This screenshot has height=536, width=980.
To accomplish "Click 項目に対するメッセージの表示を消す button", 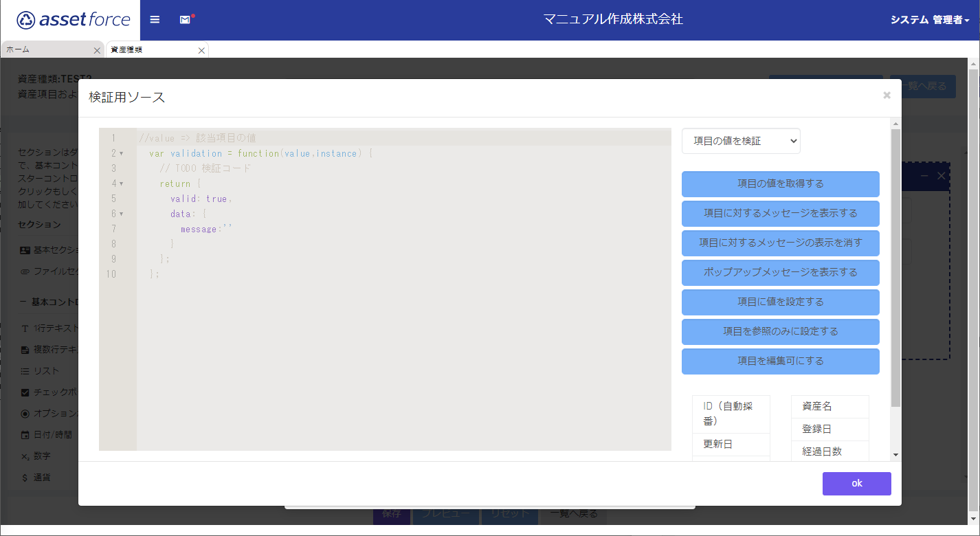I will [780, 243].
